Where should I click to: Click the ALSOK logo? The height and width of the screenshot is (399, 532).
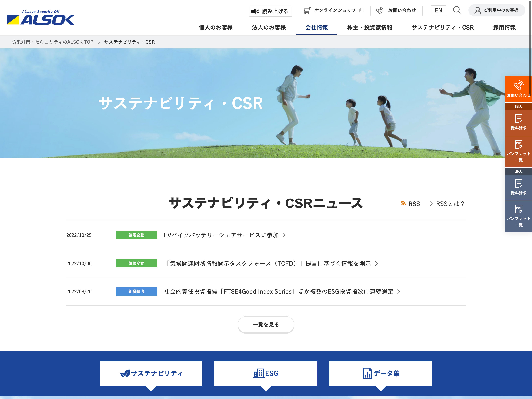point(40,18)
